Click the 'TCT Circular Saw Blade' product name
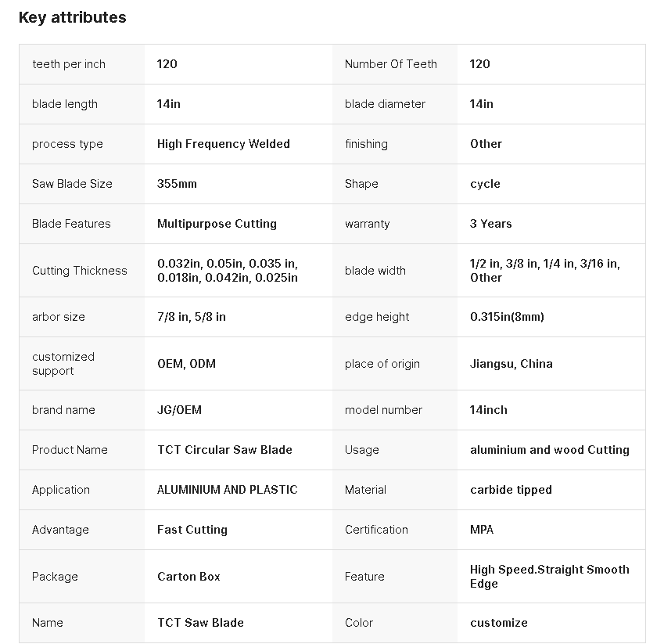The height and width of the screenshot is (644, 664). tap(224, 450)
